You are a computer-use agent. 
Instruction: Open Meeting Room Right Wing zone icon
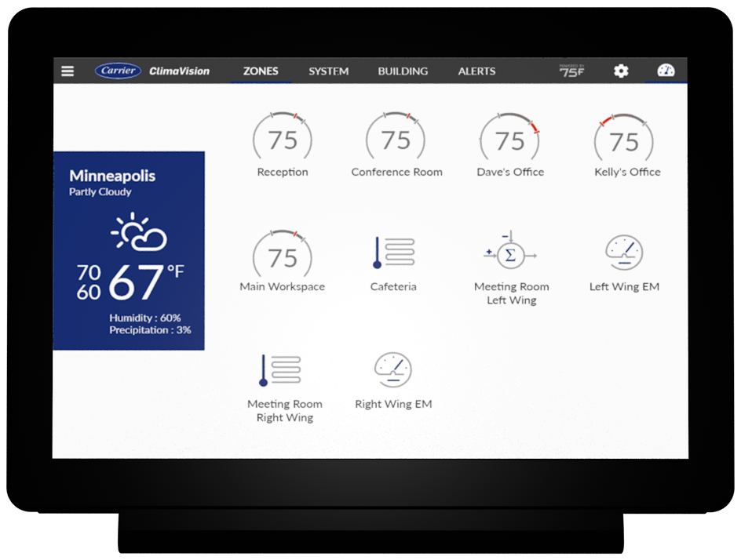tap(281, 370)
